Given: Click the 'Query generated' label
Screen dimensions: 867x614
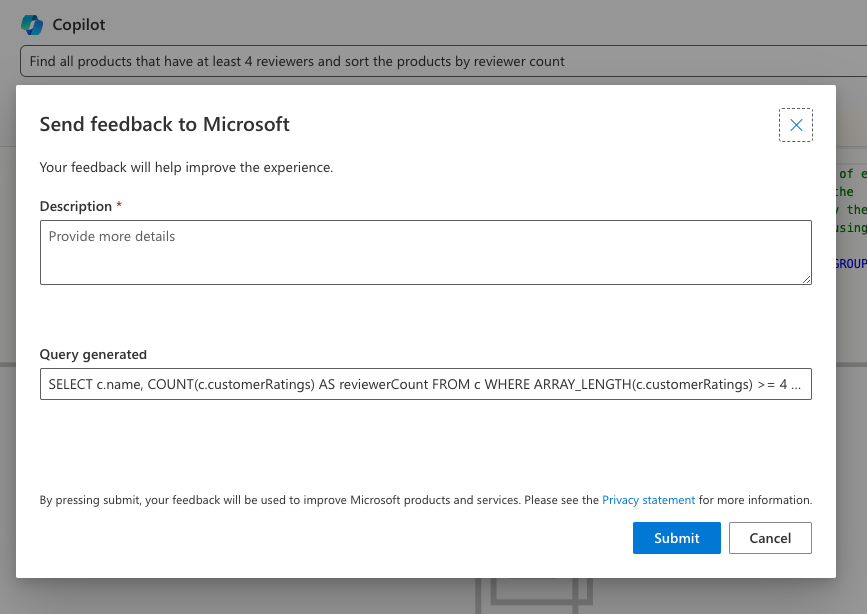Looking at the screenshot, I should coord(93,355).
